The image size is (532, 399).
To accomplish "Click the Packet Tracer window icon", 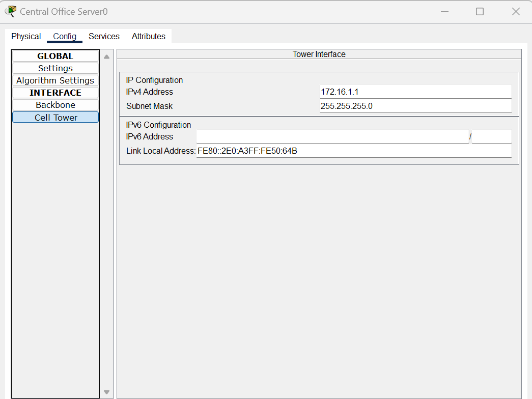I will pos(11,11).
